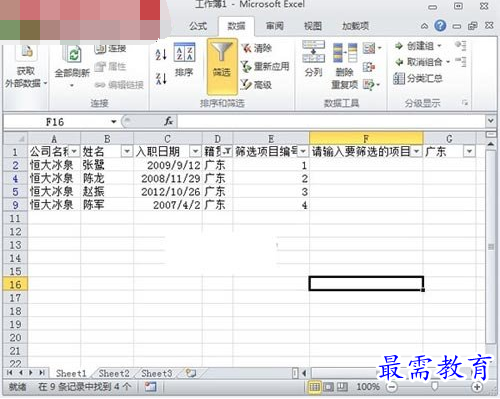Reapply the filter
Image resolution: width=500 pixels, height=399 pixels.
click(x=265, y=66)
